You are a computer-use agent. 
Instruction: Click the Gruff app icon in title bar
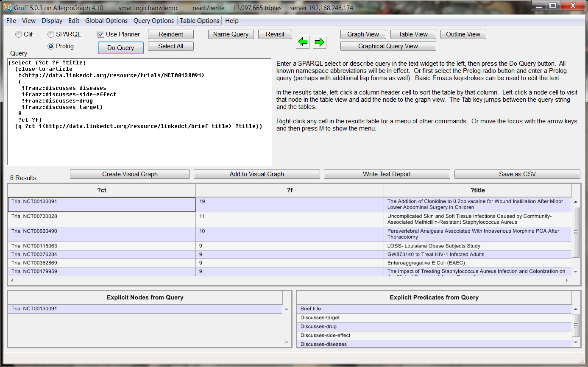pyautogui.click(x=7, y=8)
